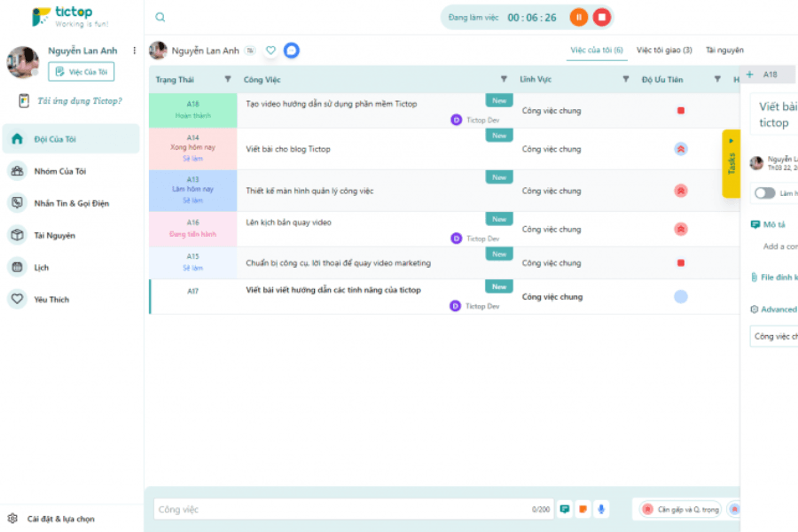Open the three-dot menu beside user name
This screenshot has width=798, height=532.
pyautogui.click(x=135, y=51)
